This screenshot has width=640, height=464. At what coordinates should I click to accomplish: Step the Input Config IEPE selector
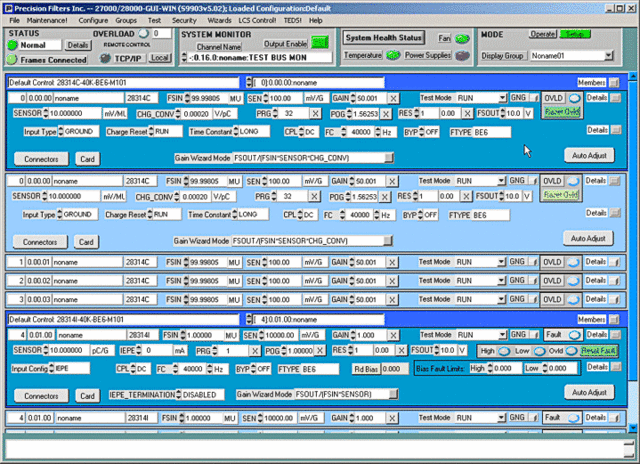(51, 369)
